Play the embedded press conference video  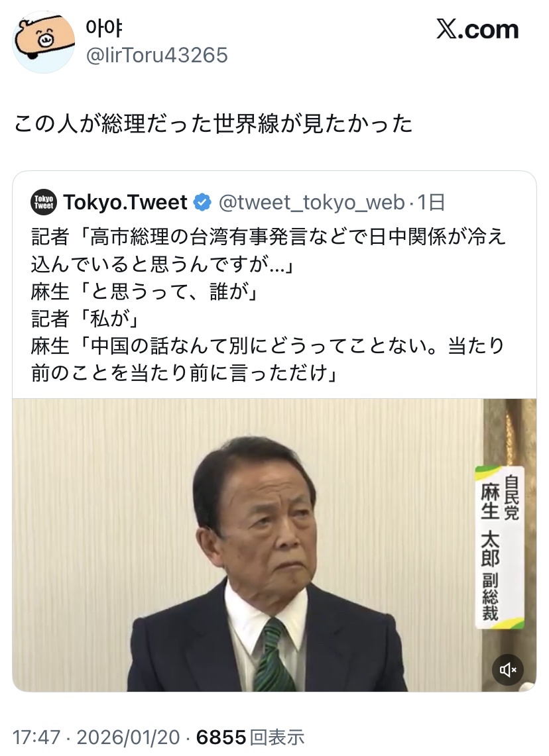274,545
